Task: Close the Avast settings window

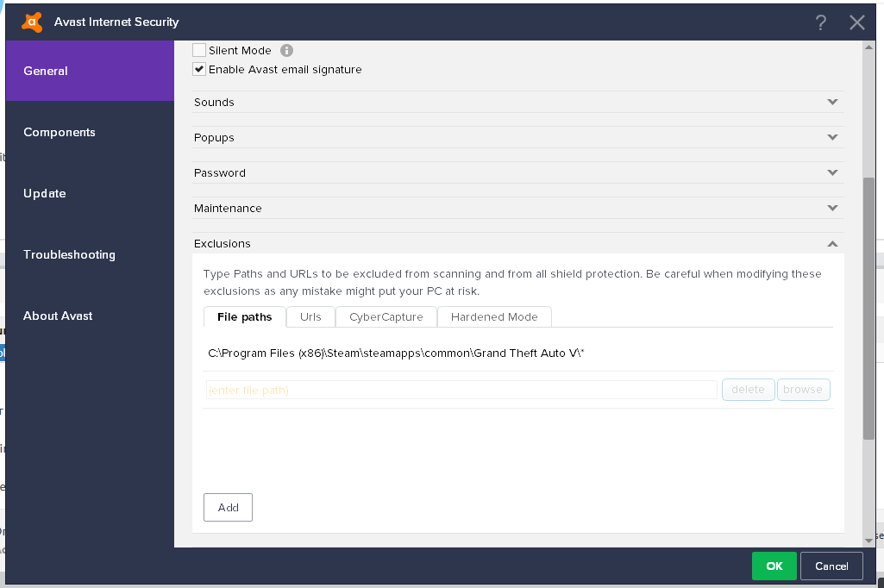Action: point(856,22)
